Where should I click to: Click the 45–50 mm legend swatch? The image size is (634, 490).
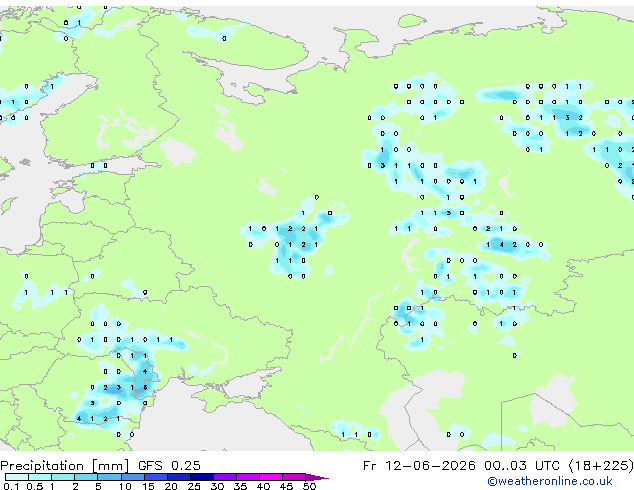[x=294, y=477]
